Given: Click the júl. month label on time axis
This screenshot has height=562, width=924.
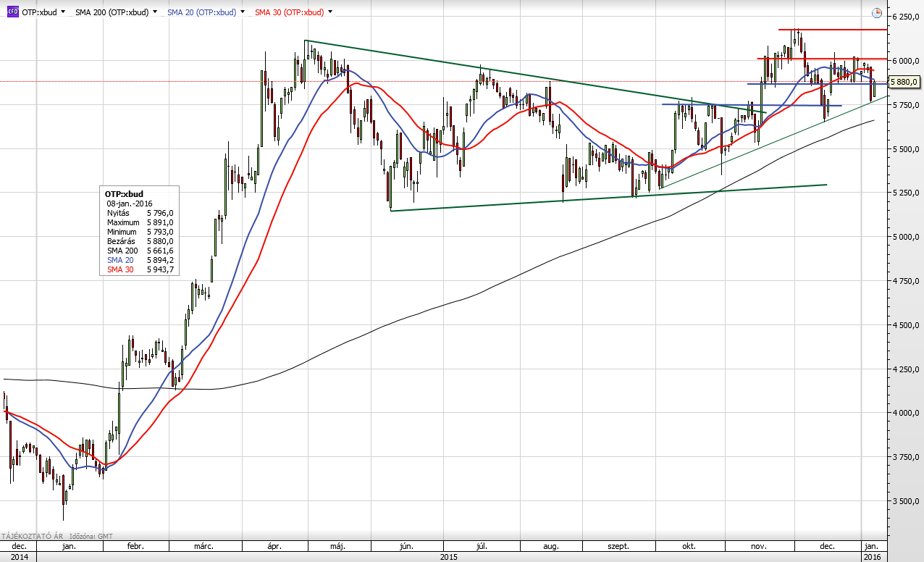Looking at the screenshot, I should [x=482, y=546].
